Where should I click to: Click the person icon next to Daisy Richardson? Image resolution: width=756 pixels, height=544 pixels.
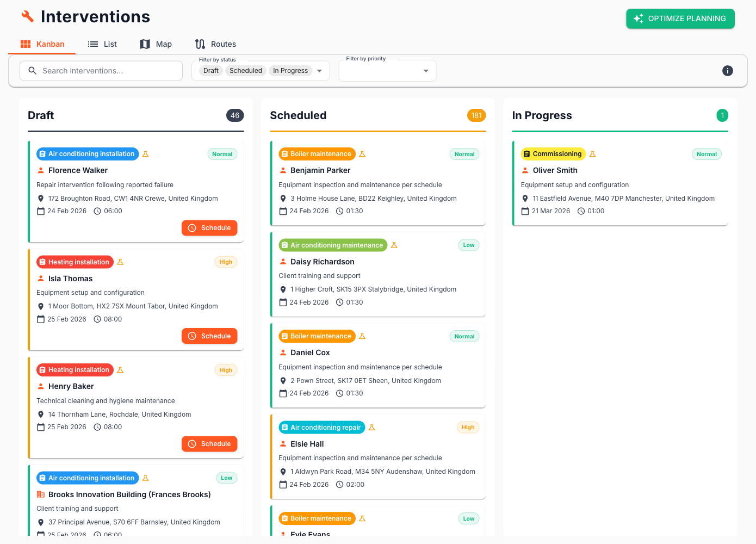tap(282, 262)
